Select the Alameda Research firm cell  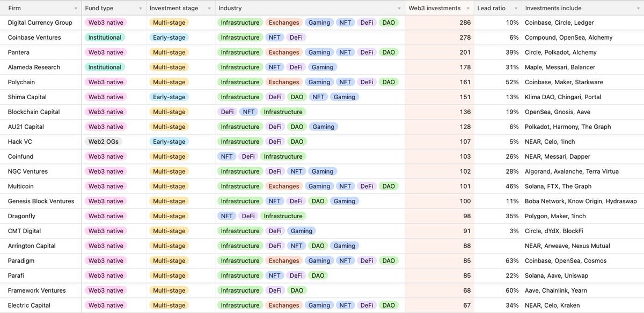pos(41,67)
